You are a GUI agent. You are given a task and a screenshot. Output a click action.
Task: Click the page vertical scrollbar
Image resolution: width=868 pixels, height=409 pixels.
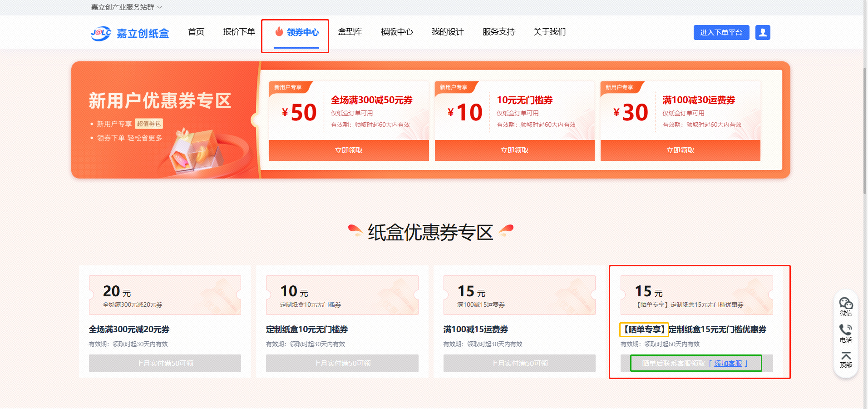tap(865, 131)
